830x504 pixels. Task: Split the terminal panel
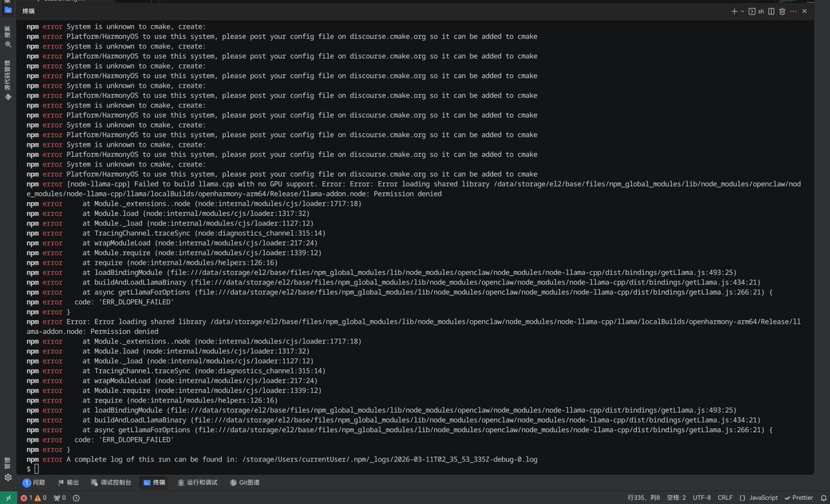771,12
